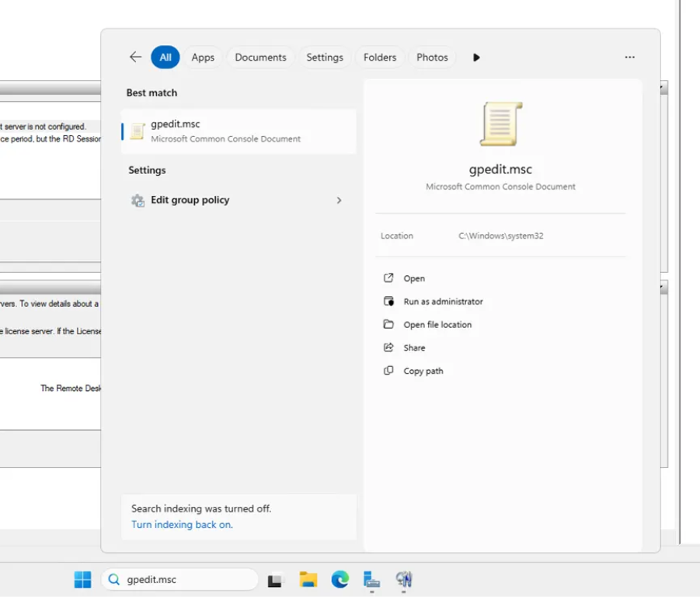Choose Run as administrator

[443, 302]
